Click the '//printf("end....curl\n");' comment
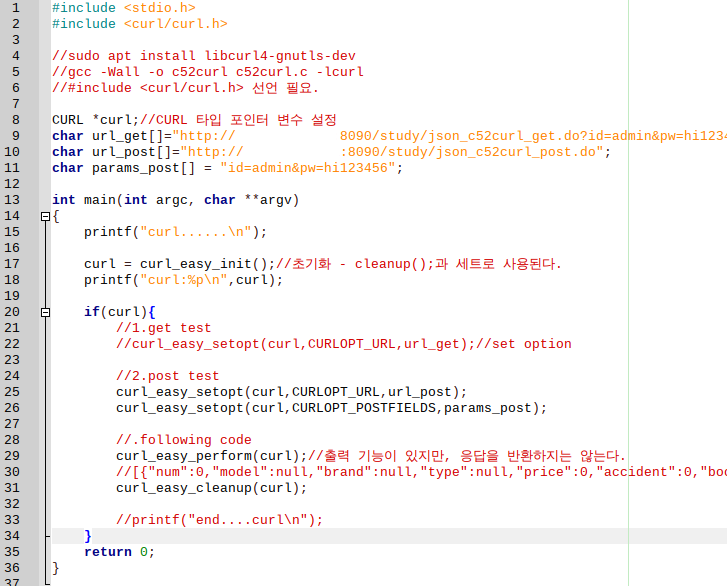 (x=219, y=520)
